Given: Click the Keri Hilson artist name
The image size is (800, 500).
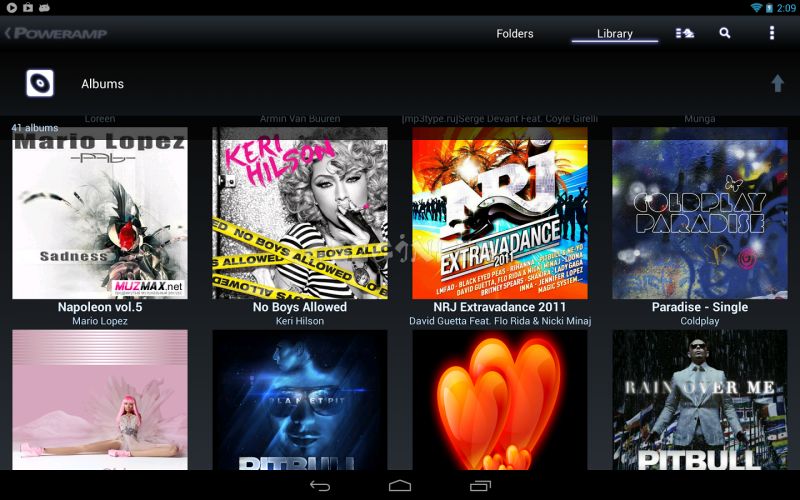Looking at the screenshot, I should [x=300, y=321].
